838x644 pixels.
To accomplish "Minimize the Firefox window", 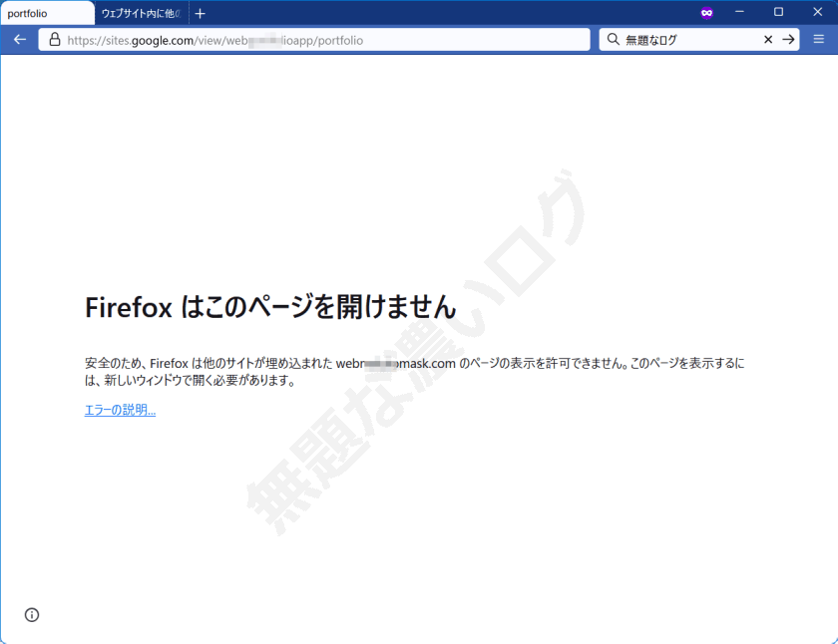I will pyautogui.click(x=739, y=12).
